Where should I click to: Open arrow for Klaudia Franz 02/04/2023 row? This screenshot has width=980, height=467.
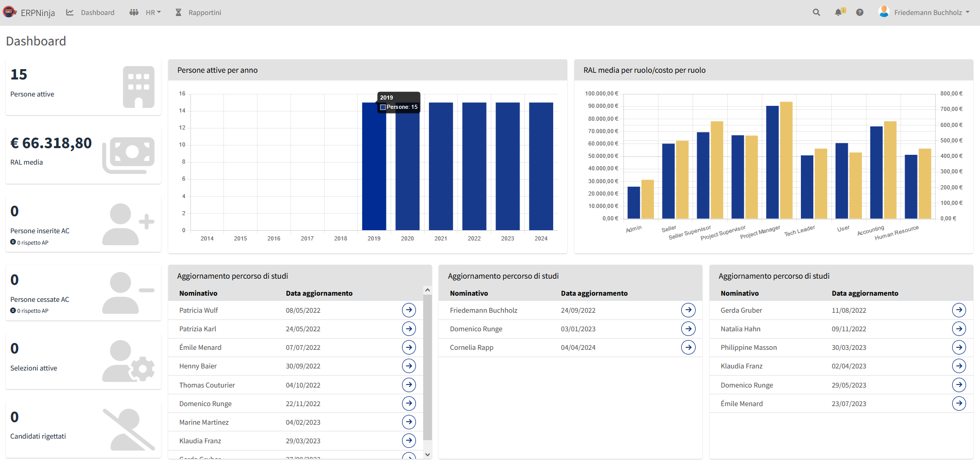click(959, 366)
